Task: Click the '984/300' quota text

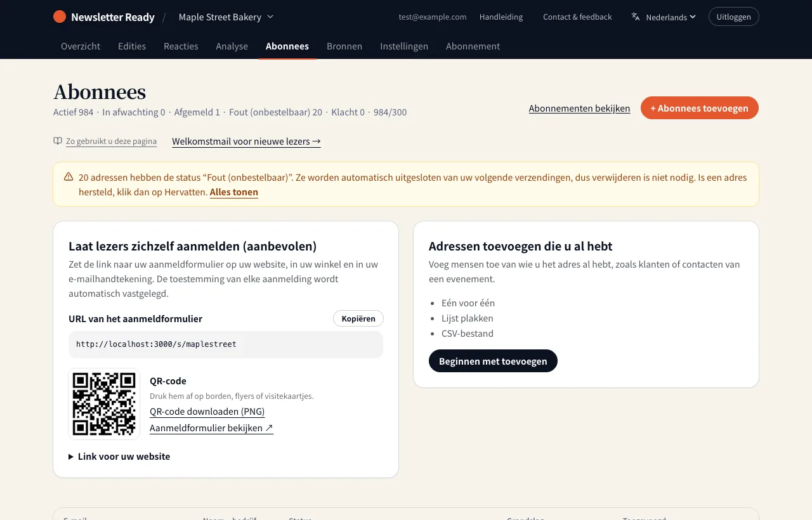Action: pyautogui.click(x=390, y=112)
